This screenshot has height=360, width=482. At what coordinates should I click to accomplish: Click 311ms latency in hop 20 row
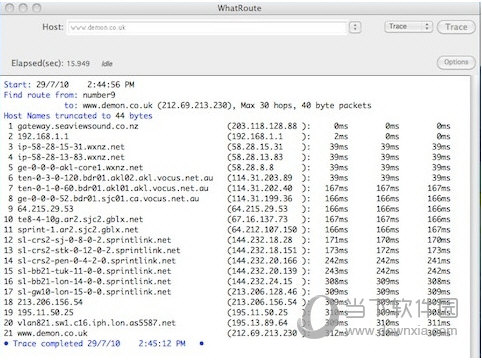439,322
